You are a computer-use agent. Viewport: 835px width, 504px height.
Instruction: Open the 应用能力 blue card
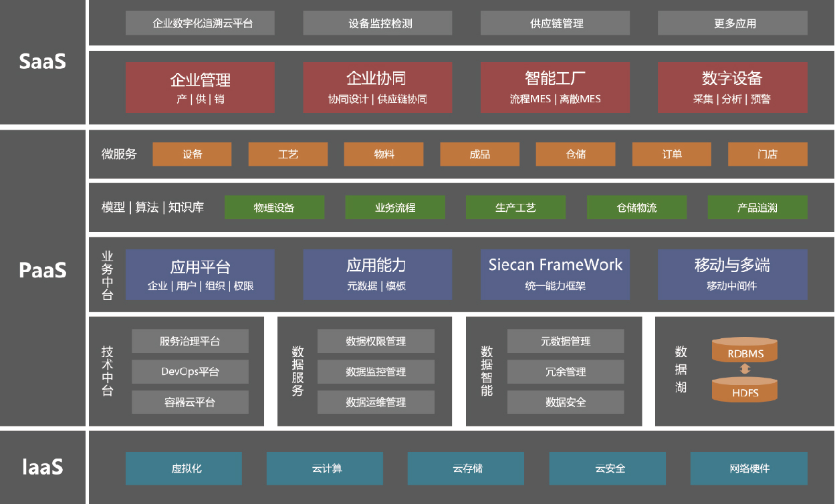click(x=377, y=275)
